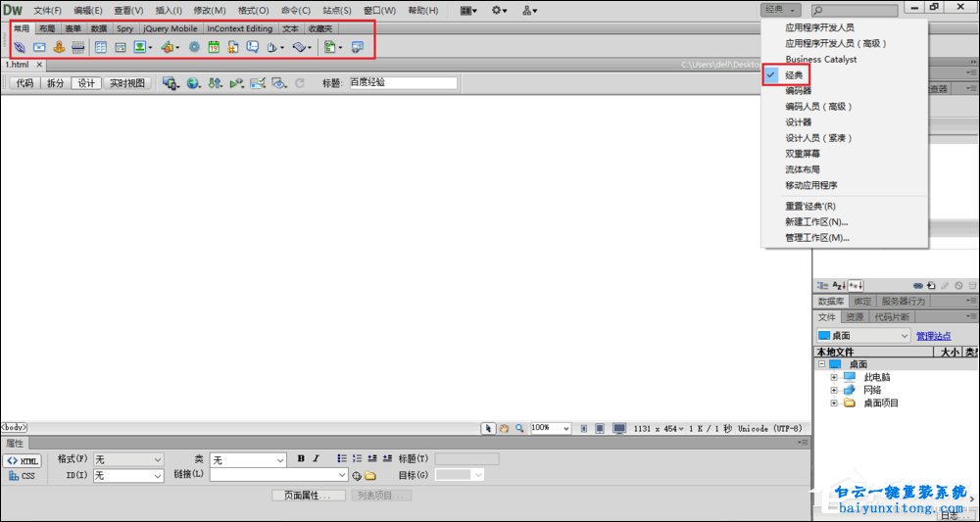
Task: Open the Tag Chooser icon
Action: [x=358, y=47]
